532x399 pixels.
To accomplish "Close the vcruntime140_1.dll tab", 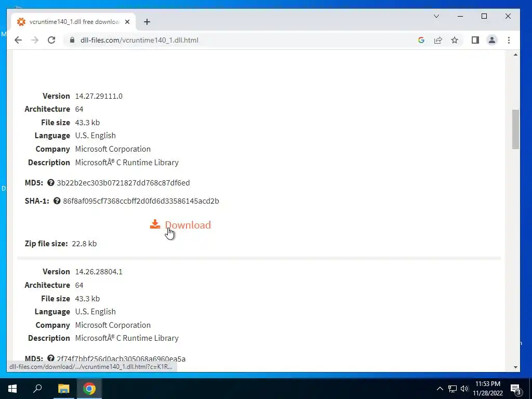I will point(127,22).
